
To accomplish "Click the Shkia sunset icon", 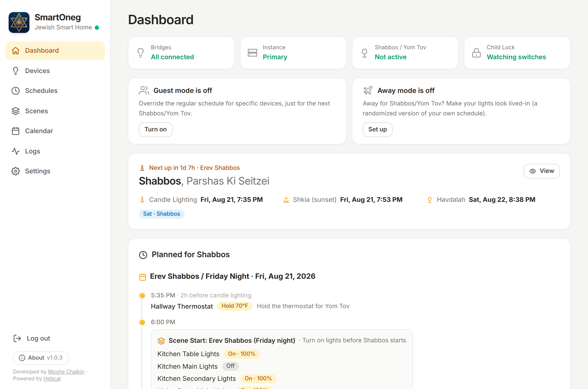I will tap(286, 200).
